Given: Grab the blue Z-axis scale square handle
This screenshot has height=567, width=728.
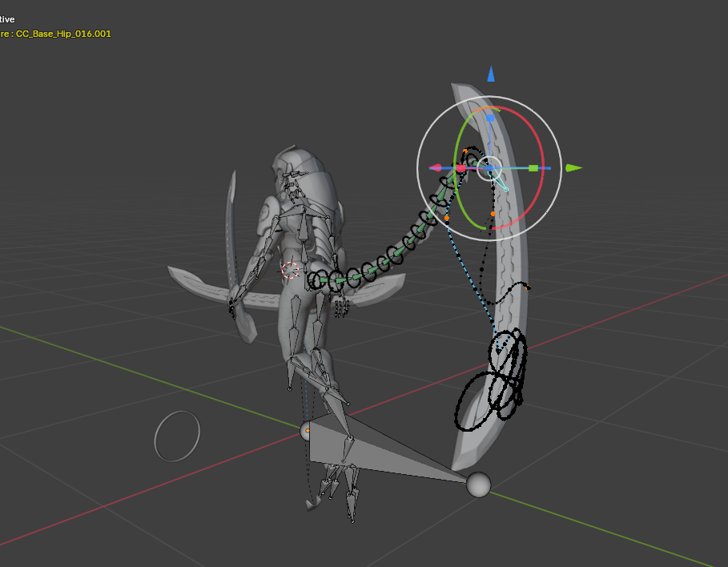Looking at the screenshot, I should click(x=490, y=119).
